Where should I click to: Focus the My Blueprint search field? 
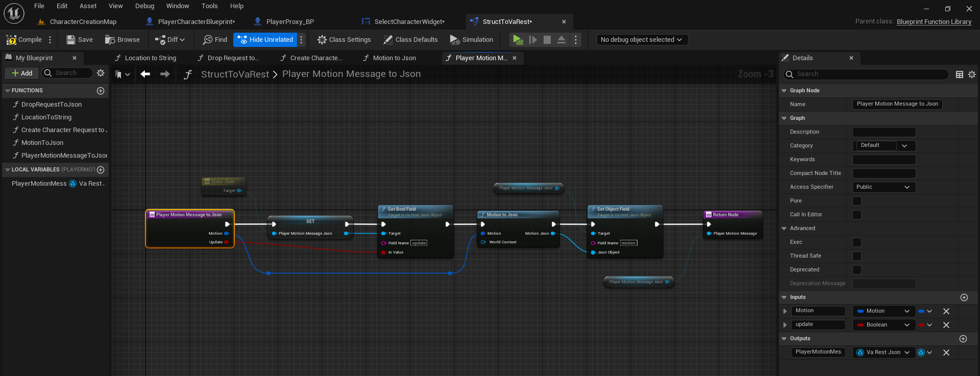[x=68, y=73]
